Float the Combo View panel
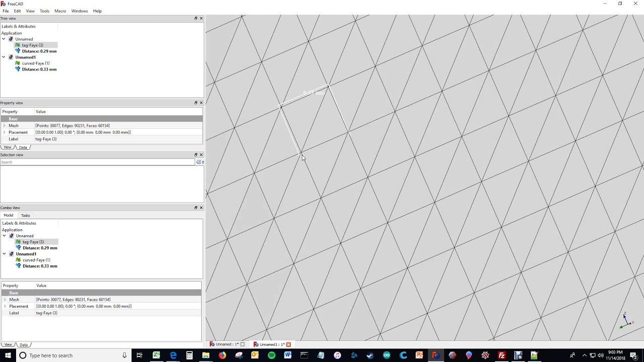Screen dimensions: 644x362 pyautogui.click(x=196, y=208)
